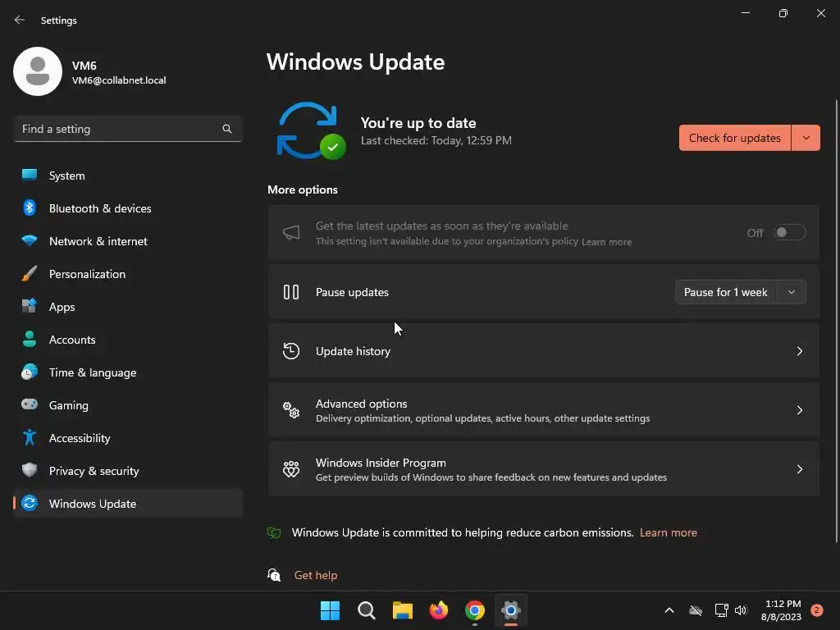Click the Time & language globe icon
The image size is (840, 630).
[x=30, y=372]
